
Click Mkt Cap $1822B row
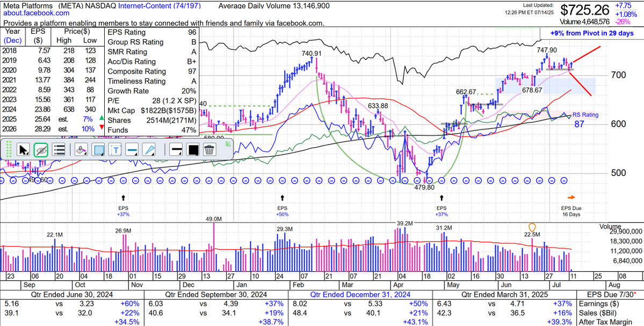(152, 111)
